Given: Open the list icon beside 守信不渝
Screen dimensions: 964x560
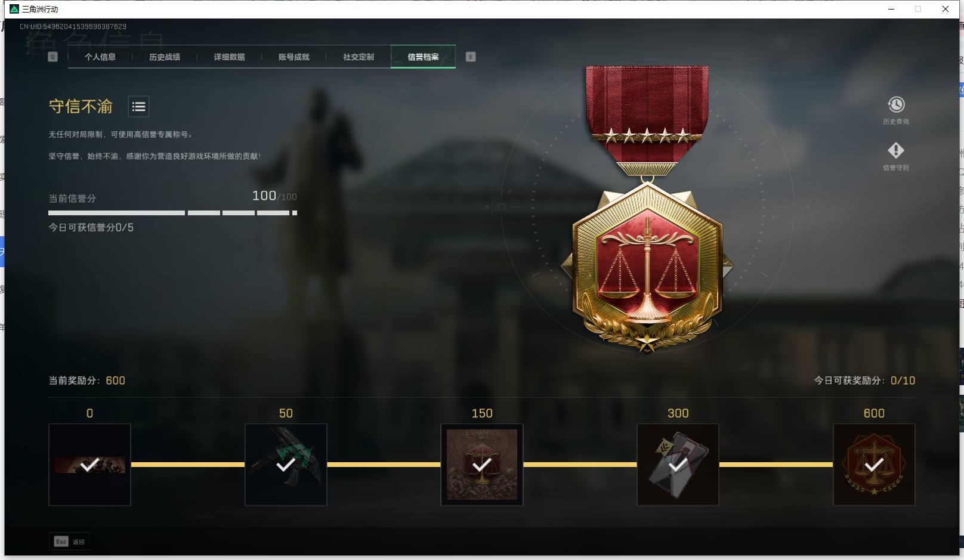Looking at the screenshot, I should (x=138, y=107).
